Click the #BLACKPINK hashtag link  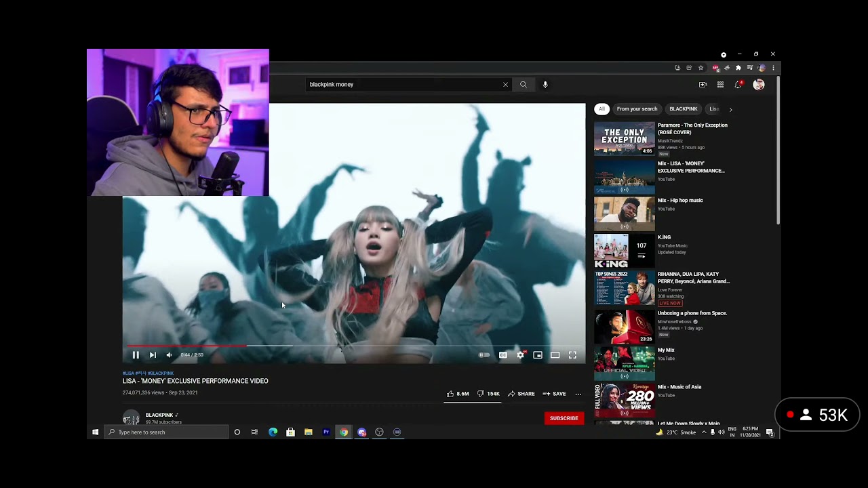click(161, 373)
